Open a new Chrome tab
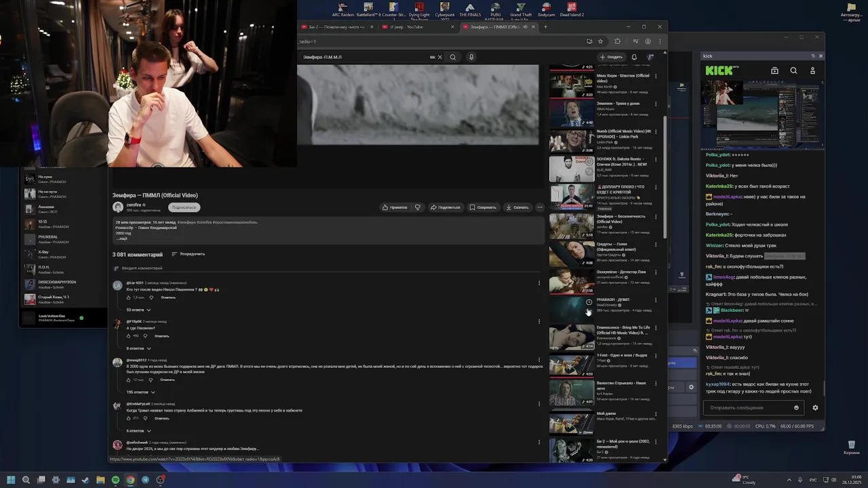 [x=545, y=26]
